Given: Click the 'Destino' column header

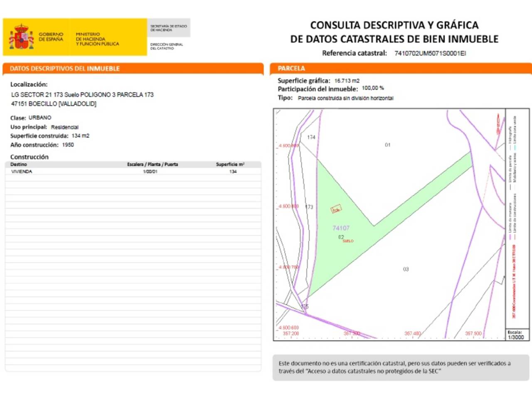Looking at the screenshot, I should (x=19, y=165).
